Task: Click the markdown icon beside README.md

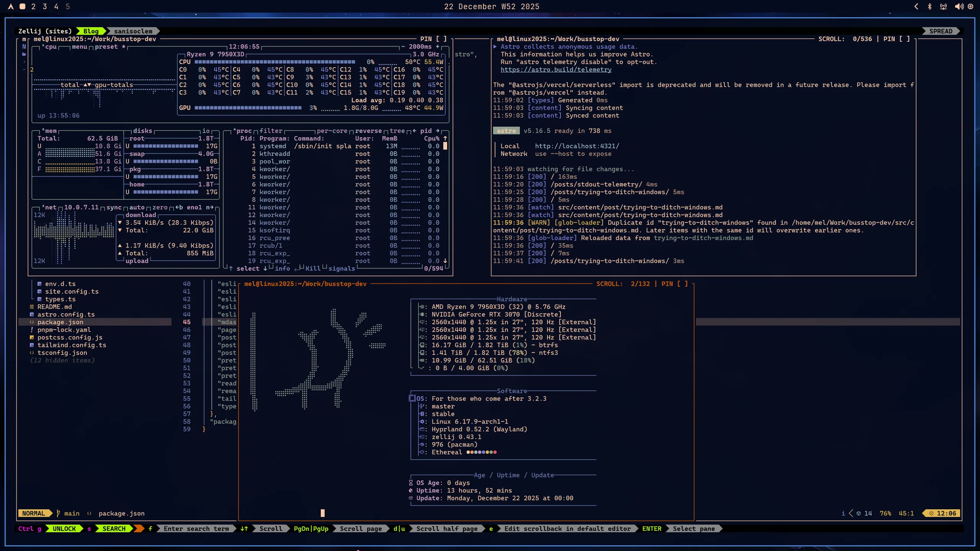Action: [32, 306]
